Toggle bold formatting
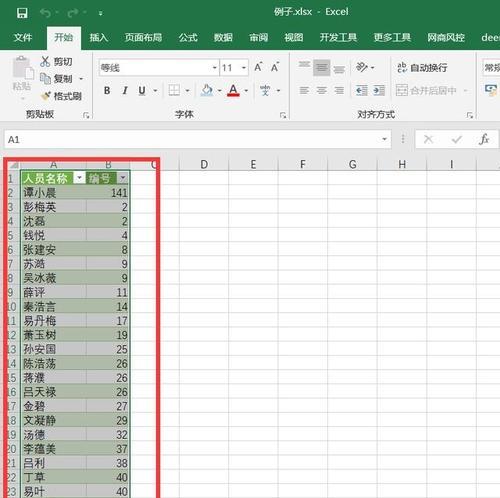 coord(107,90)
